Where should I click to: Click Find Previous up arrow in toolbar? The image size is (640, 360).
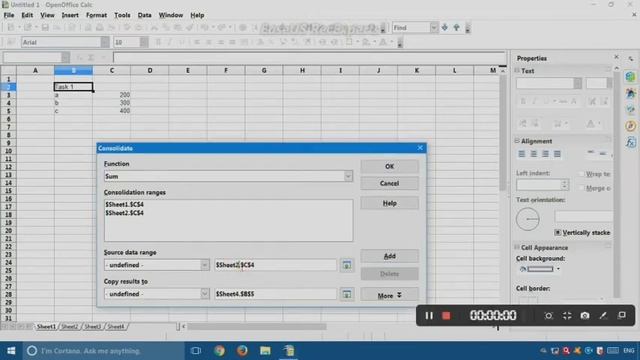[456, 27]
